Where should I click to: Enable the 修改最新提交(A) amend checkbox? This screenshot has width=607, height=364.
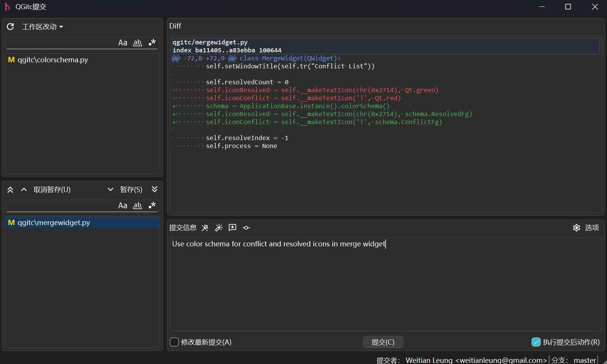[x=174, y=342]
